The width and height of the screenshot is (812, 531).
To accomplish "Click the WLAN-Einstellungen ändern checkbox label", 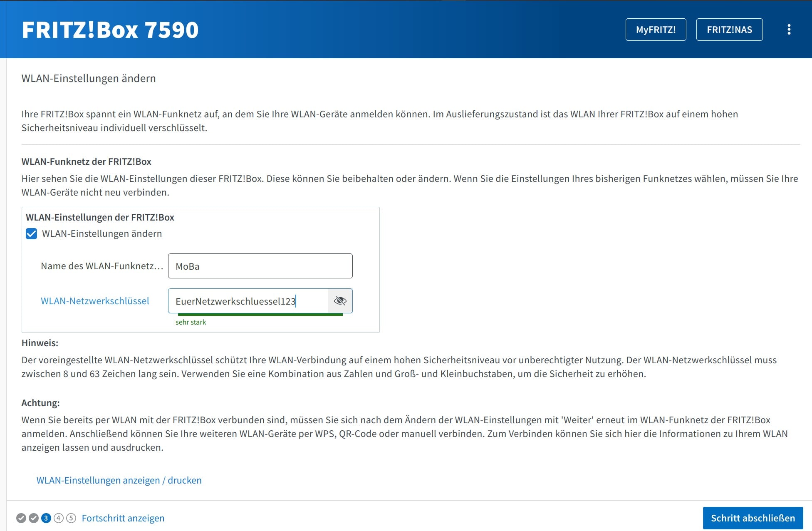I will (x=102, y=233).
